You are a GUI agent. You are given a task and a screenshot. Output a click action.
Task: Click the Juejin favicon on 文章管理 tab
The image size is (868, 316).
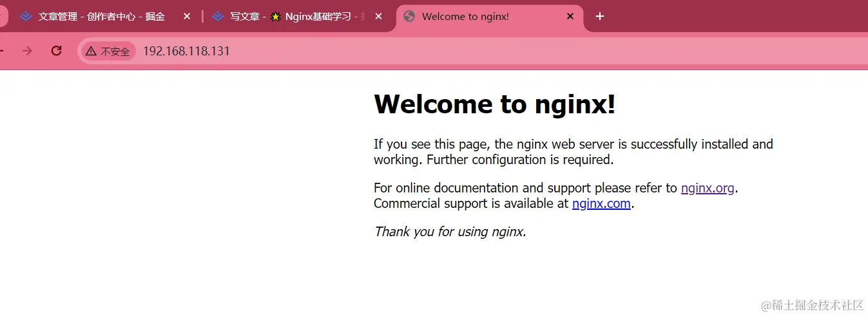(x=25, y=17)
